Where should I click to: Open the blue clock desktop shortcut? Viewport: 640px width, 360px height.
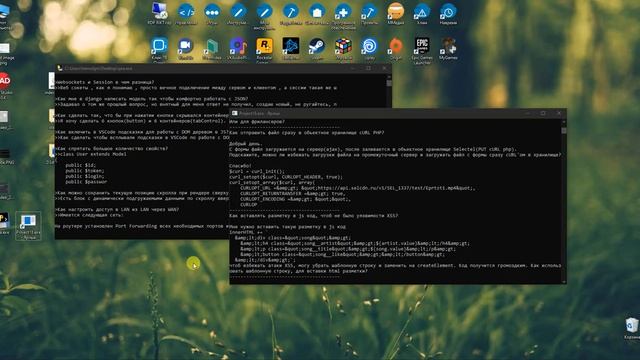[x=448, y=12]
